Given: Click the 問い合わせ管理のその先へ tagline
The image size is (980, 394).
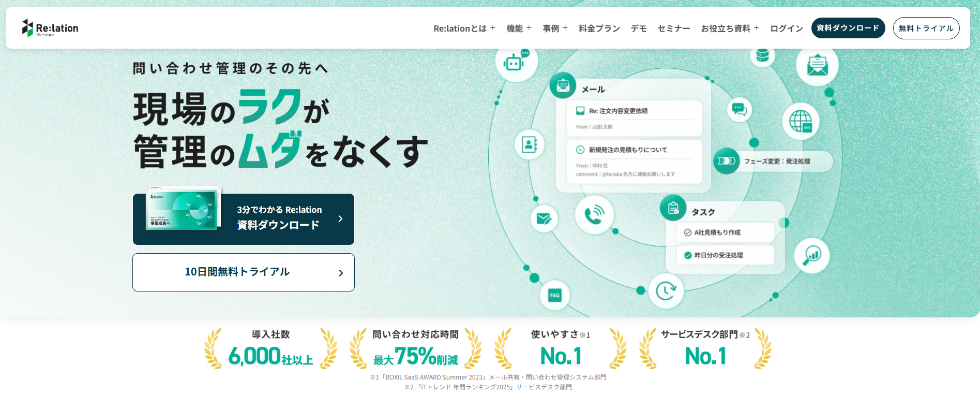Looking at the screenshot, I should click(231, 68).
